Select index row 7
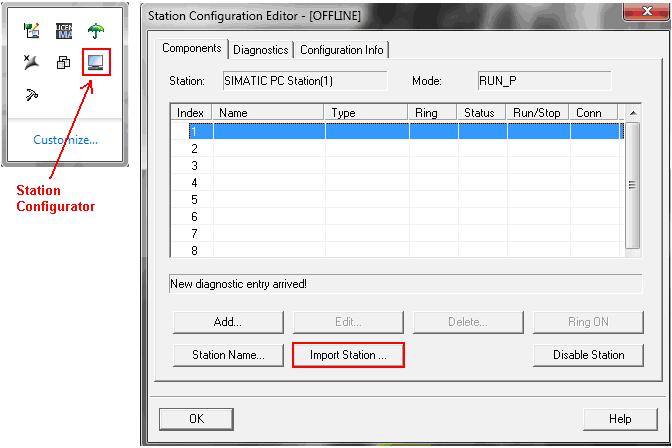 [x=397, y=234]
